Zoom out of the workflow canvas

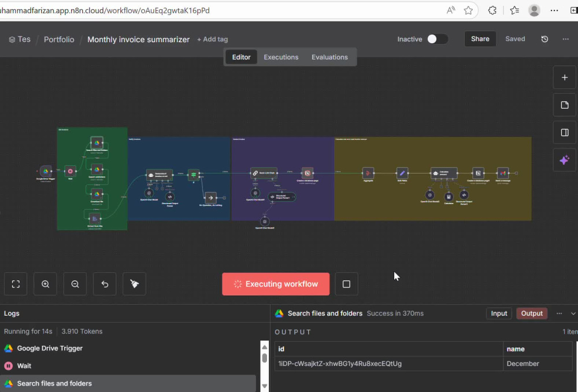[x=75, y=284]
